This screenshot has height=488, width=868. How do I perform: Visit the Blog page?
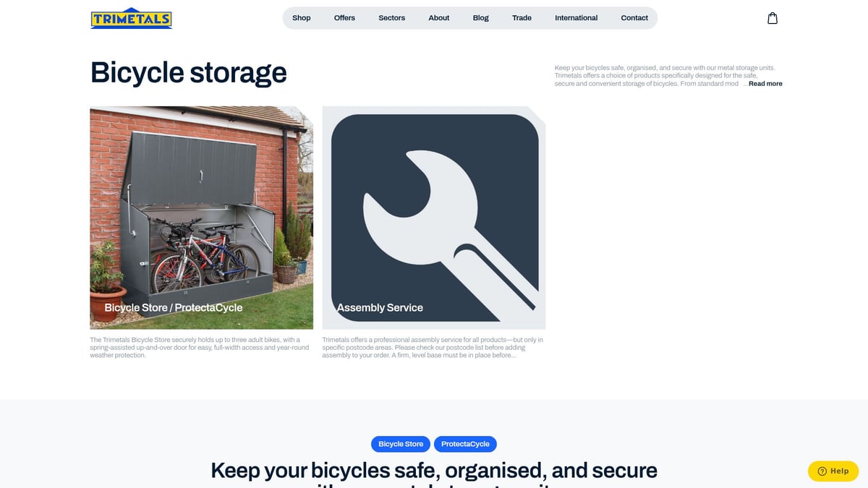click(x=480, y=18)
